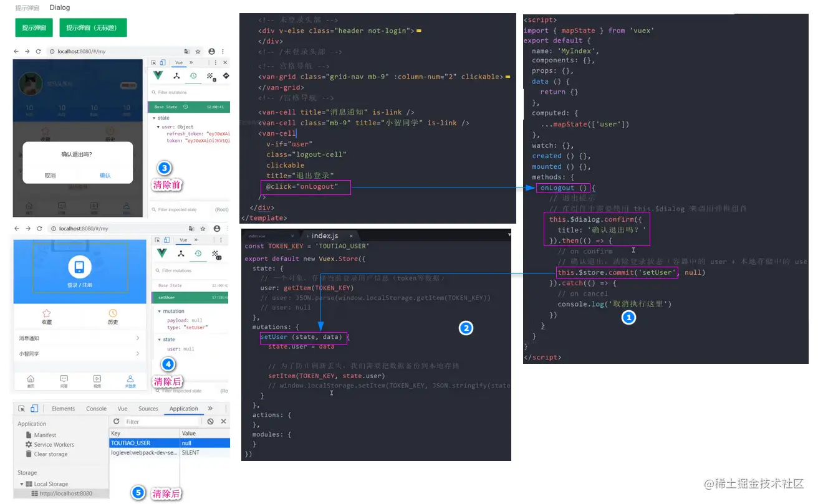Viewport: 818px width, 504px height.
Task: Select the TOUTIAO_USER storage key row
Action: (x=170, y=443)
